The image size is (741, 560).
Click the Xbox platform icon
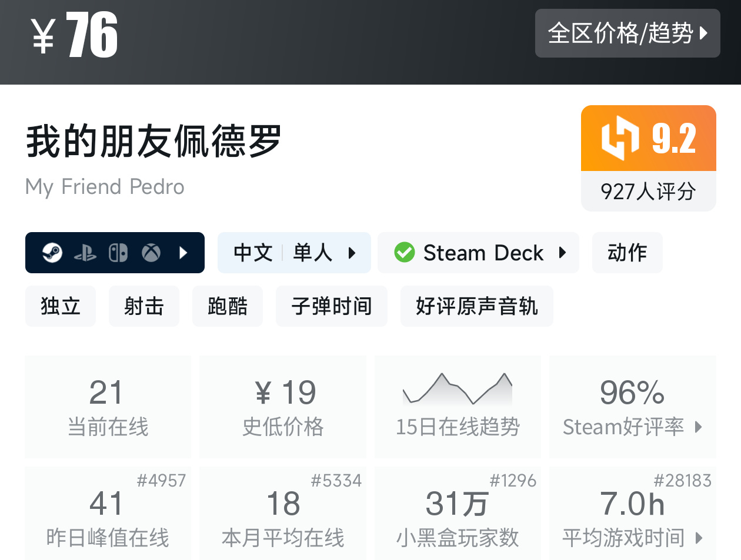tap(151, 253)
